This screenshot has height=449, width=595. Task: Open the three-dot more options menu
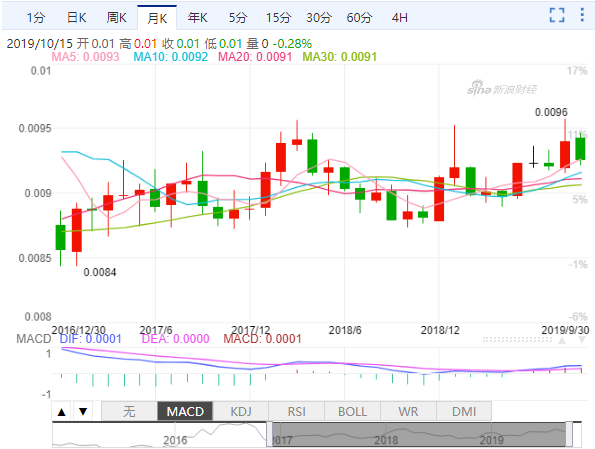[582, 15]
